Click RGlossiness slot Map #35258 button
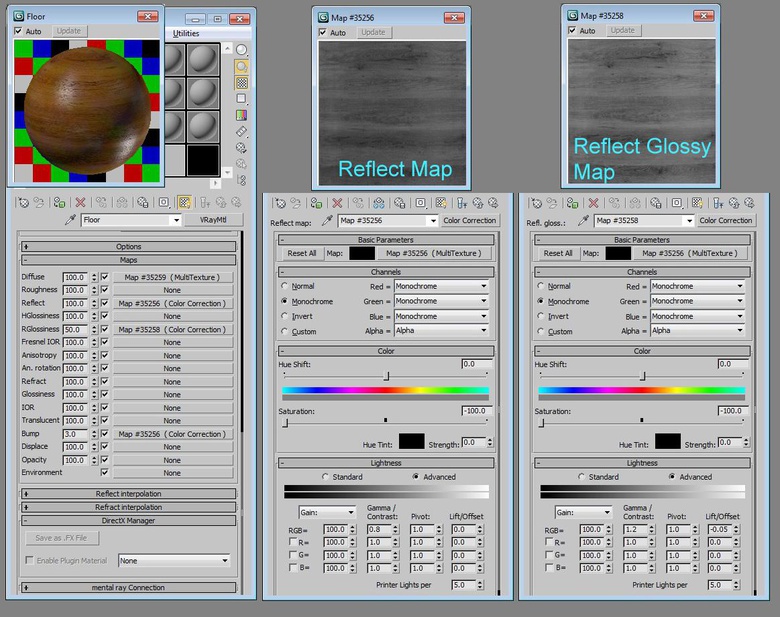780x617 pixels. tap(172, 329)
